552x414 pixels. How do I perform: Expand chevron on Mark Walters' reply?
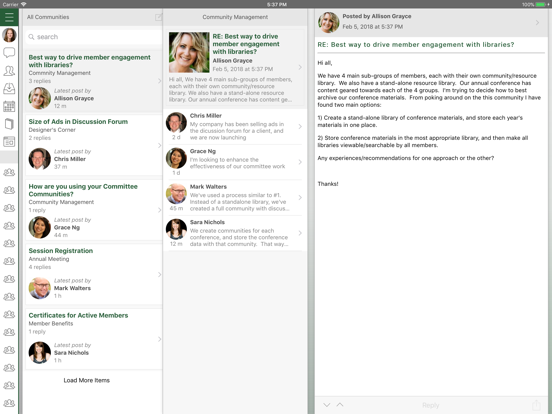[x=300, y=197]
